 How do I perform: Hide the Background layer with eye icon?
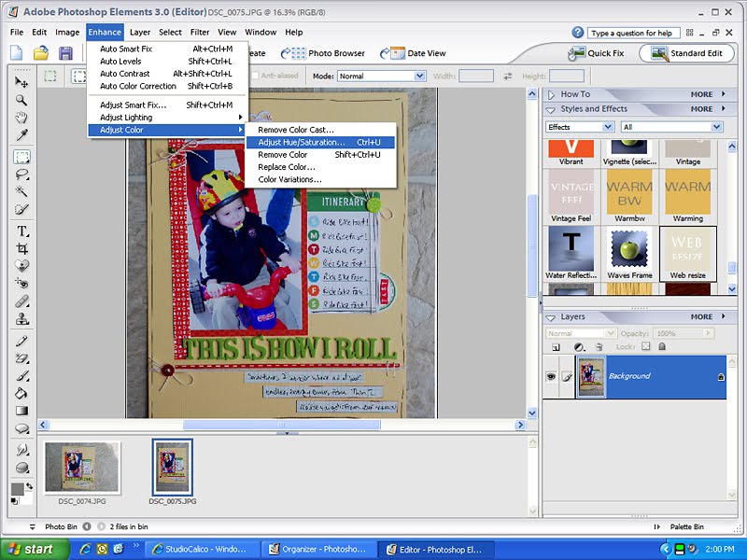click(553, 376)
